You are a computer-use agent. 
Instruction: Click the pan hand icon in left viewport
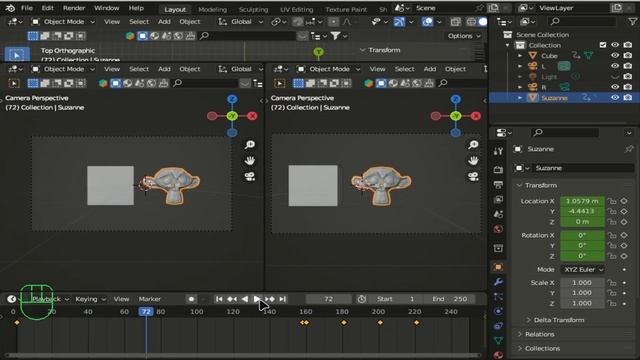click(250, 160)
